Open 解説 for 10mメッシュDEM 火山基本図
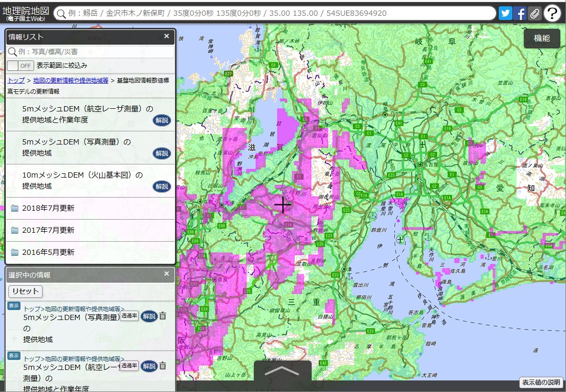The height and width of the screenshot is (392, 566). (x=162, y=186)
